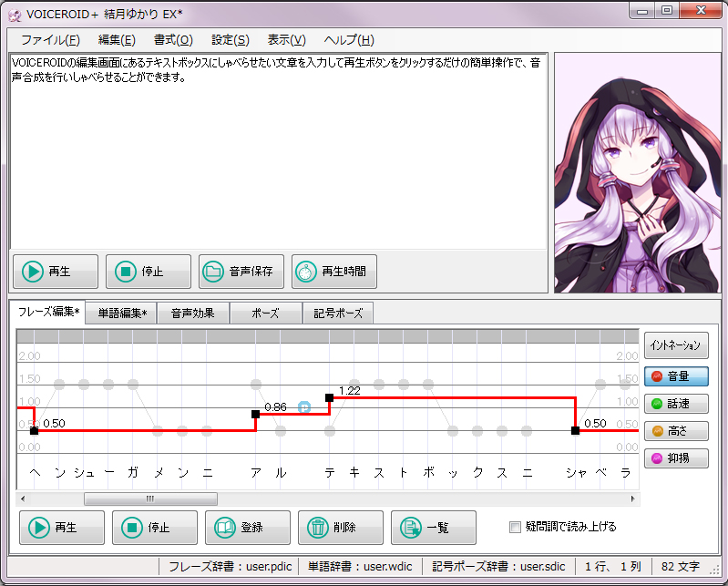
Task: Delete phrase with 削除 trash button
Action: coord(341,528)
